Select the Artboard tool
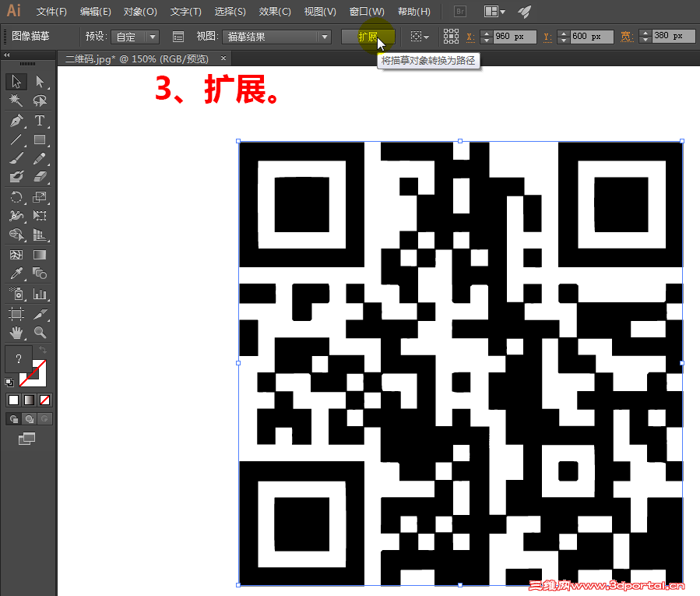Screen dimensions: 700x596 click(x=16, y=314)
